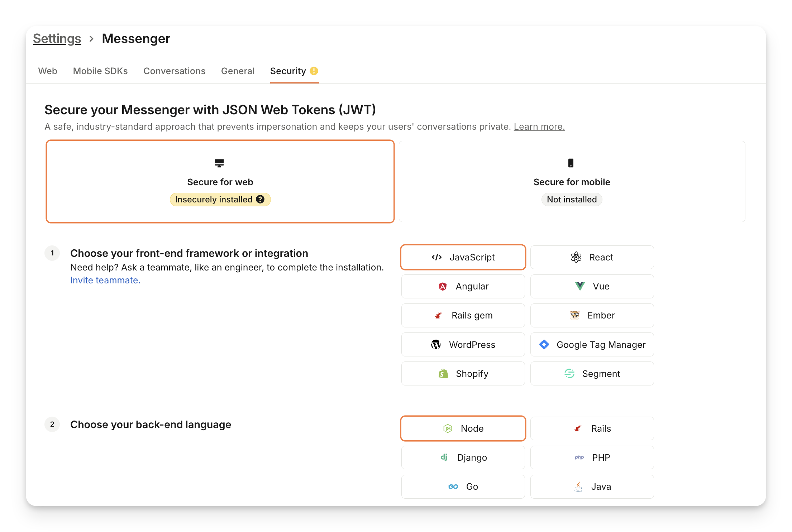This screenshot has height=532, width=792.
Task: Click the yellow warning icon on Security tab
Action: click(314, 71)
